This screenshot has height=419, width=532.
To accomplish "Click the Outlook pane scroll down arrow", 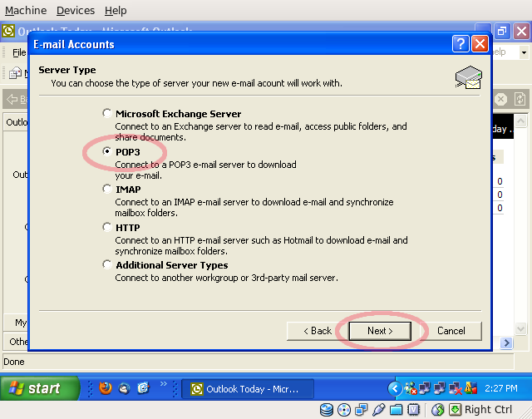I will (x=521, y=328).
